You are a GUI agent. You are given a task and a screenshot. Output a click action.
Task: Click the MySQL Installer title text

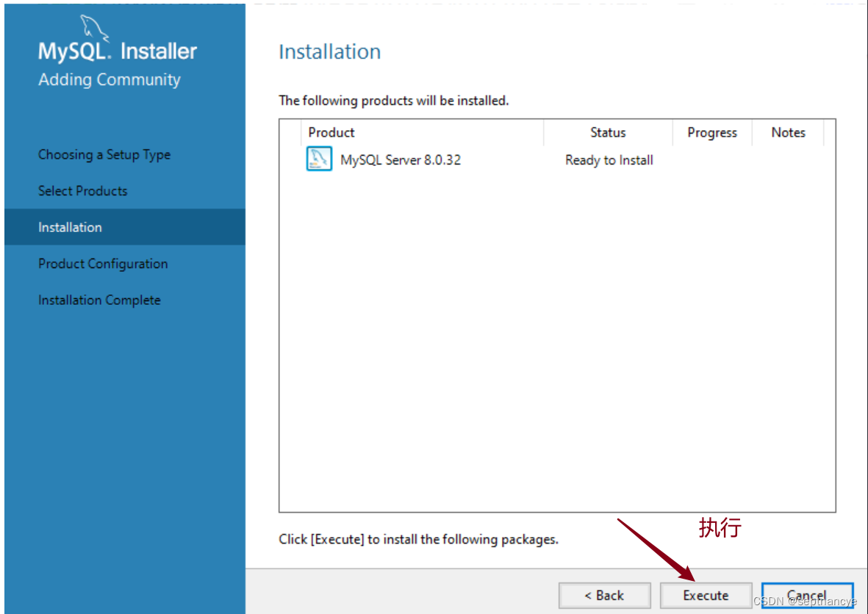point(118,51)
